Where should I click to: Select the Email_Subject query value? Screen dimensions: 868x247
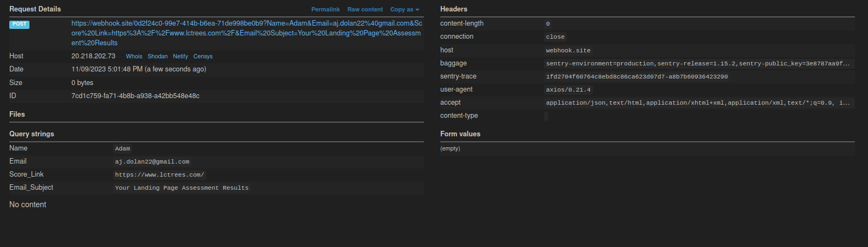coord(182,188)
